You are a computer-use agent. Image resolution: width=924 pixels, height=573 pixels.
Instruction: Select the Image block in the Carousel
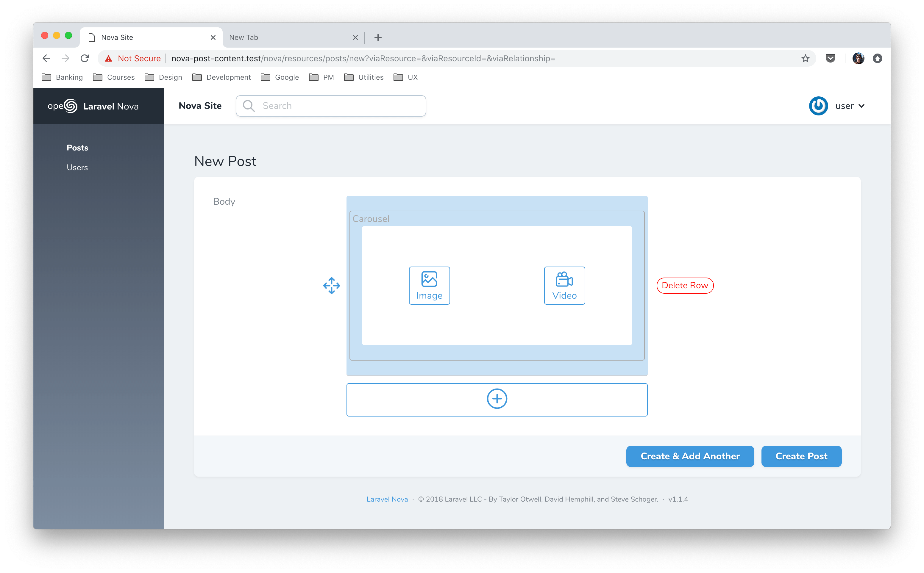coord(429,285)
